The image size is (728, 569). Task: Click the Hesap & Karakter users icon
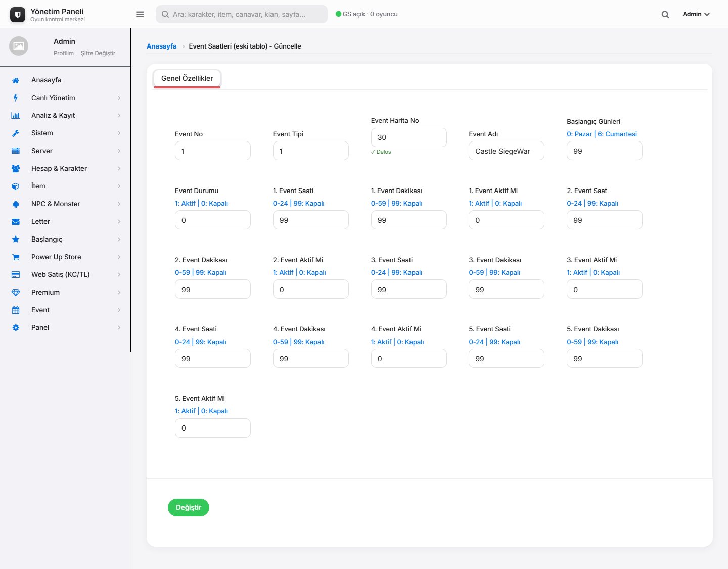click(16, 169)
